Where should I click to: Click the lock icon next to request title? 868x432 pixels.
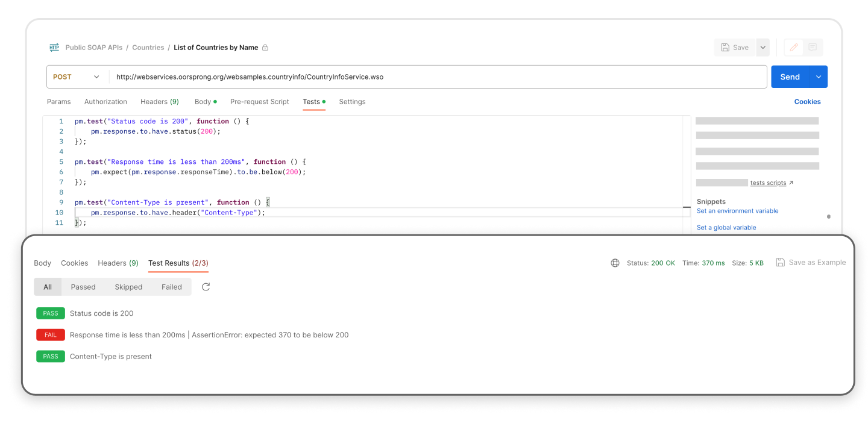tap(264, 47)
